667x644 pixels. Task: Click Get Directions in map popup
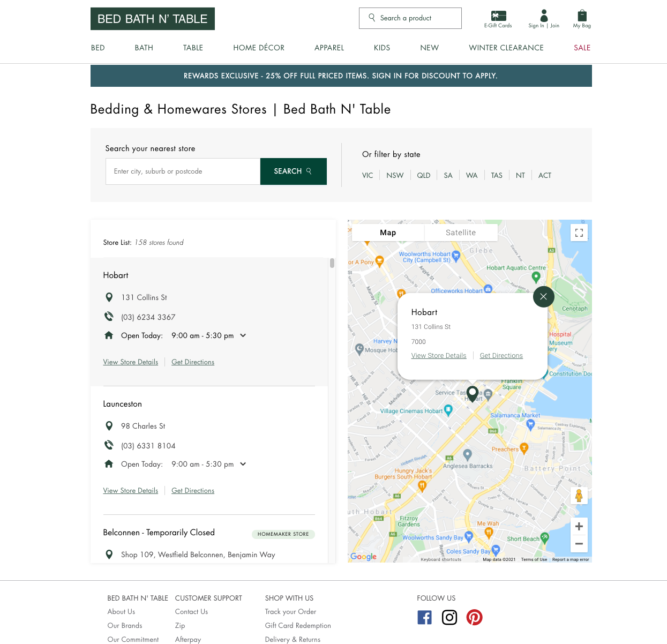click(x=501, y=356)
